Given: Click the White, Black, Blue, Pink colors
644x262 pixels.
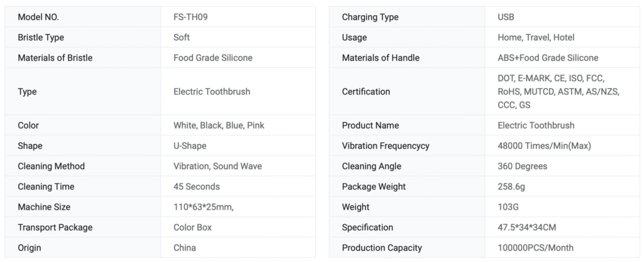Looking at the screenshot, I should [218, 125].
